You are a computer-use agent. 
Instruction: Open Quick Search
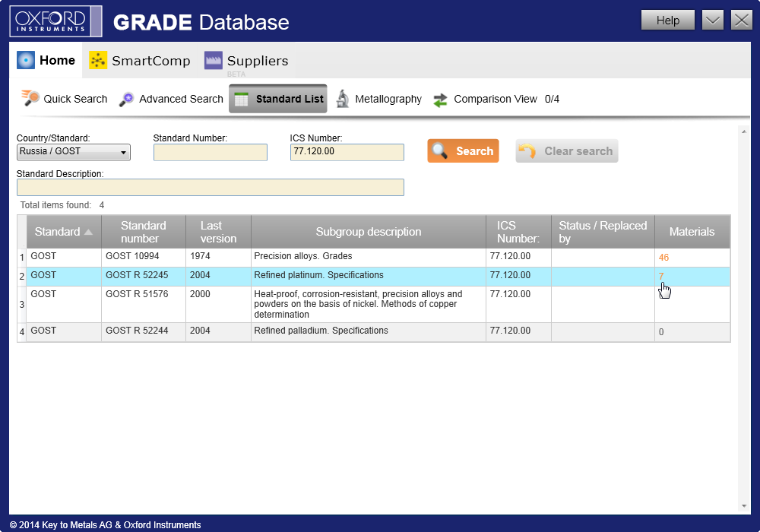[65, 99]
